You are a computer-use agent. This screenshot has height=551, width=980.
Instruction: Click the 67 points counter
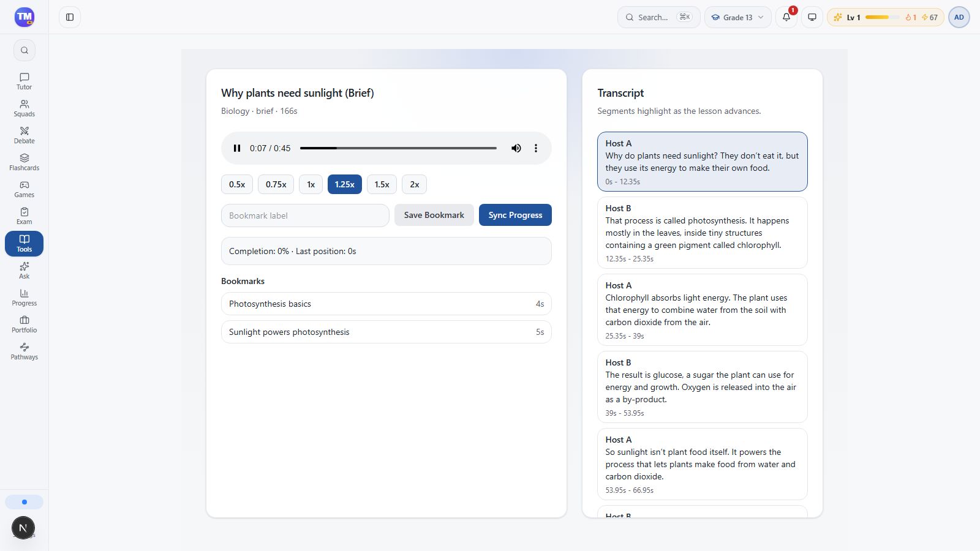click(x=930, y=17)
